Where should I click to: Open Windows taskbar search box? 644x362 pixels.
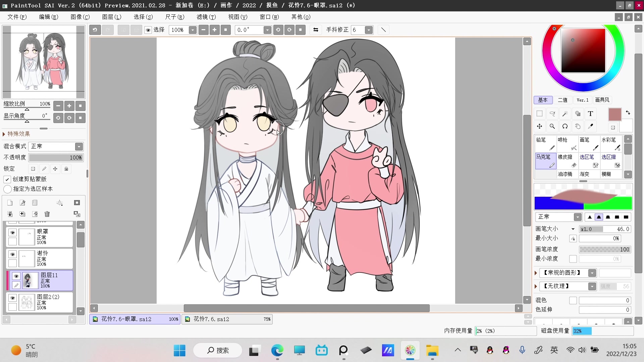click(218, 350)
